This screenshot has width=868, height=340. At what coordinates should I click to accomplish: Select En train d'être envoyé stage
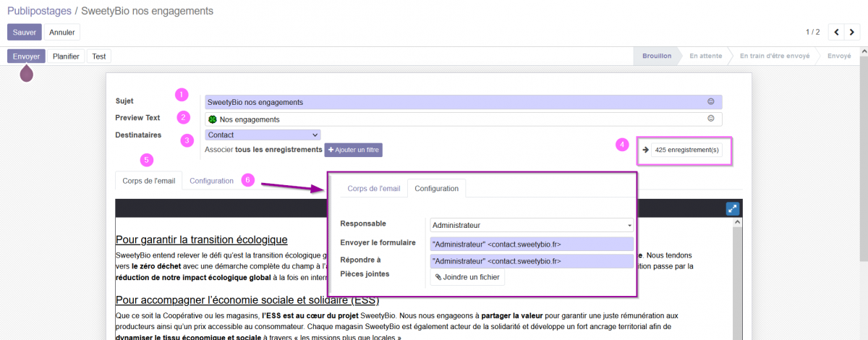pos(774,56)
